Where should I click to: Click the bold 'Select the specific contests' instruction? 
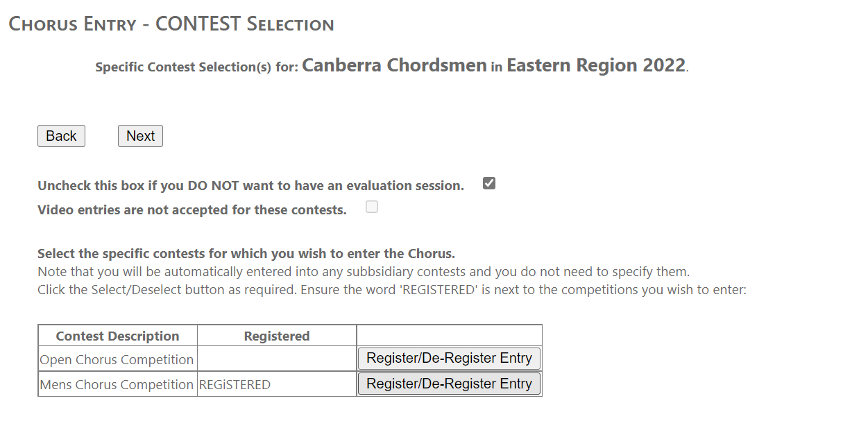pyautogui.click(x=246, y=254)
